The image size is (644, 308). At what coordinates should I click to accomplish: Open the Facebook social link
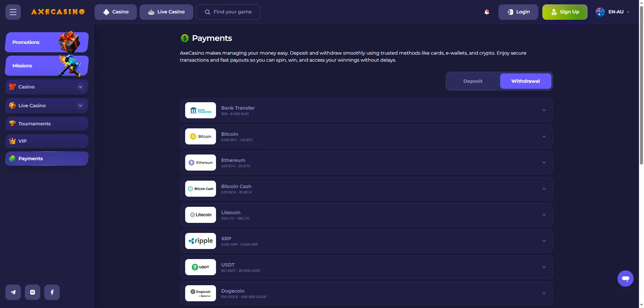pos(52,292)
